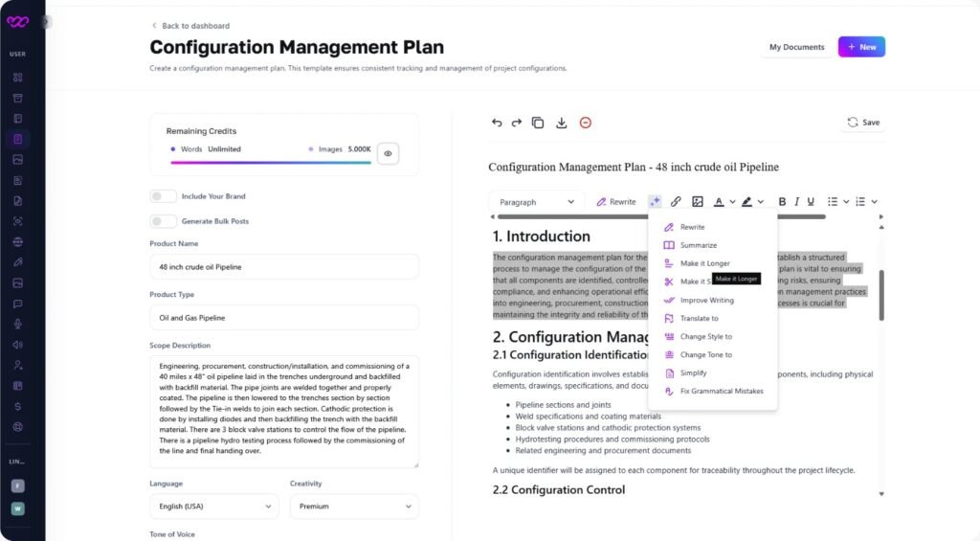
Task: Copy document content with the copy icon
Action: (538, 123)
